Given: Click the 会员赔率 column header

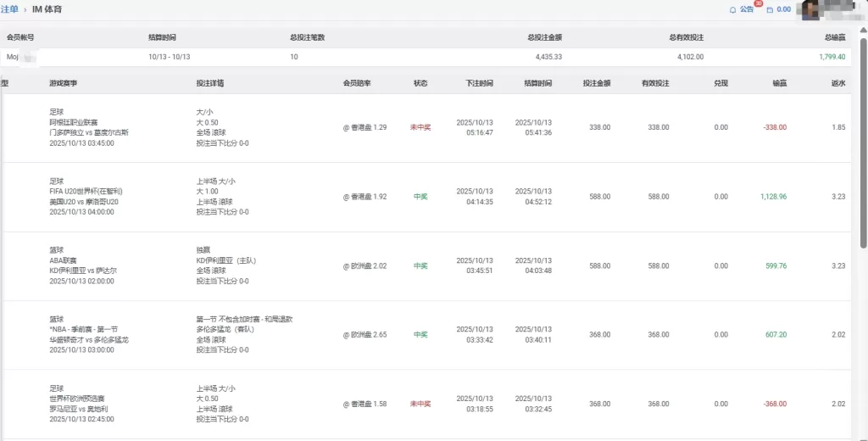Looking at the screenshot, I should (x=356, y=83).
